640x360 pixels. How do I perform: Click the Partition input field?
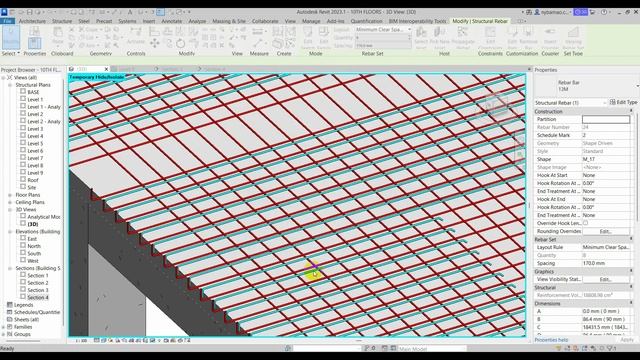[x=606, y=119]
